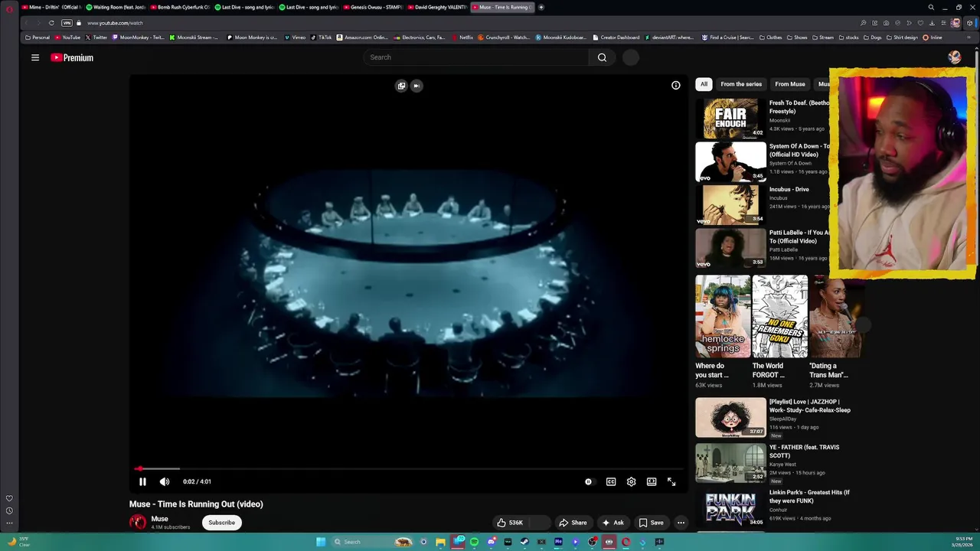Screen dimensions: 980x551
Task: Mute the video volume speaker icon
Action: coord(165,481)
